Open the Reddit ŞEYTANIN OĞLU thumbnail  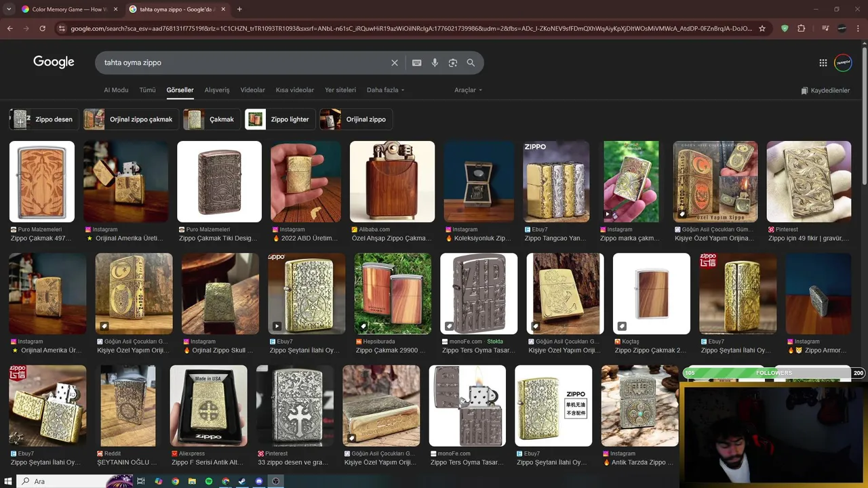pos(128,406)
